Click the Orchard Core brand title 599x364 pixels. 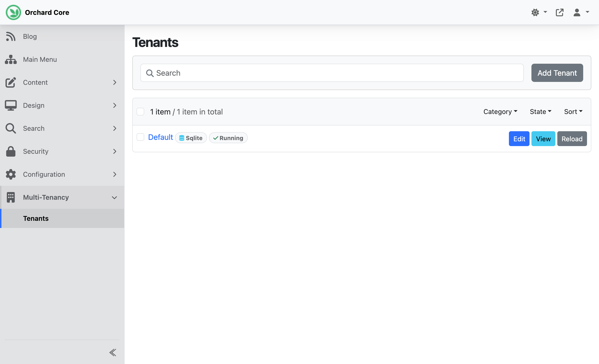(47, 12)
